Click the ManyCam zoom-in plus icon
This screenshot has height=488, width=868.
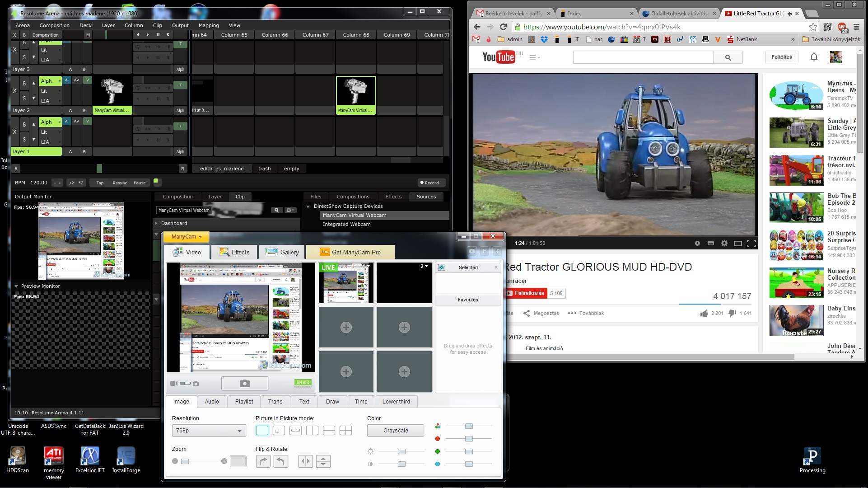click(224, 461)
